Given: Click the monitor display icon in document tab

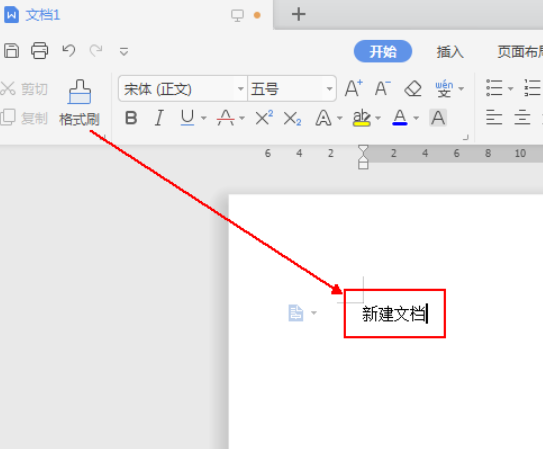Looking at the screenshot, I should pos(237,15).
